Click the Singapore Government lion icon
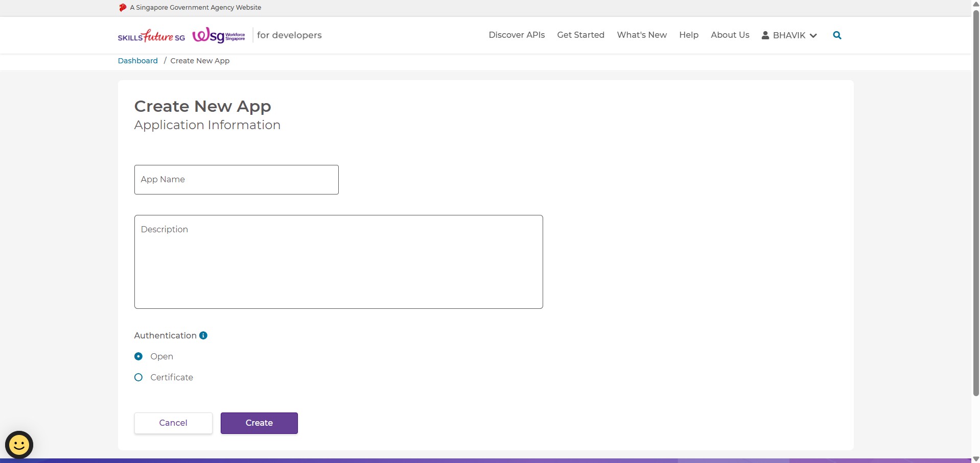Viewport: 980px width, 463px height. click(123, 8)
